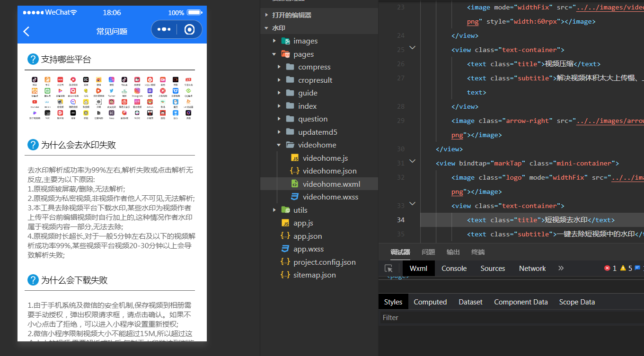Collapse the videohome folder
Screen dimensions: 644x356
coord(279,145)
